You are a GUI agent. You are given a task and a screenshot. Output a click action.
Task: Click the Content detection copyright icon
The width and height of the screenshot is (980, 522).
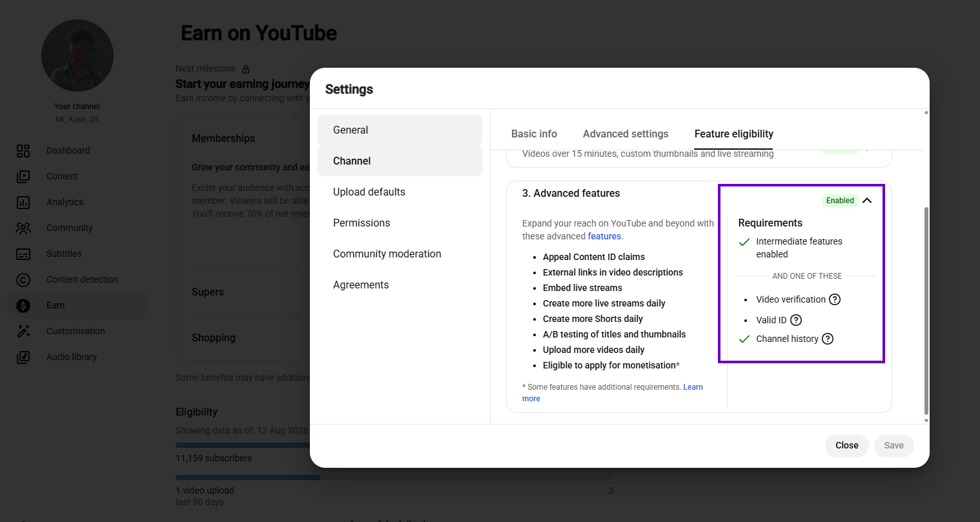(x=23, y=279)
